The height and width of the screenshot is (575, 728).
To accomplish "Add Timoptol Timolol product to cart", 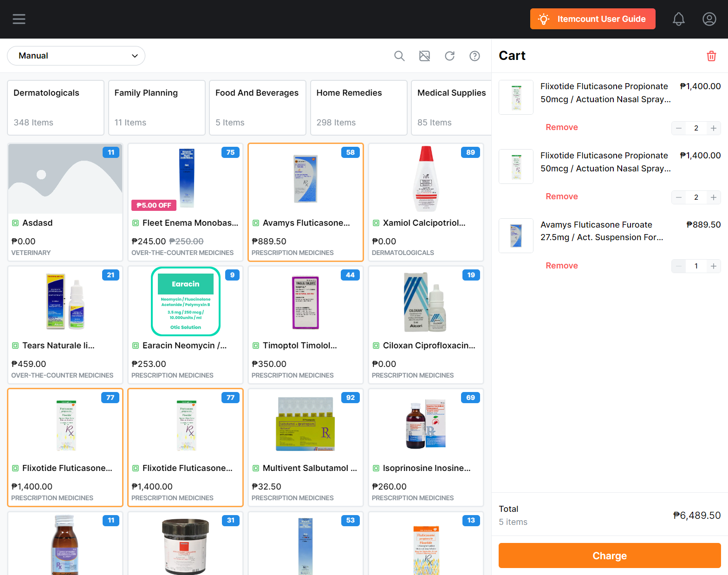I will [305, 325].
